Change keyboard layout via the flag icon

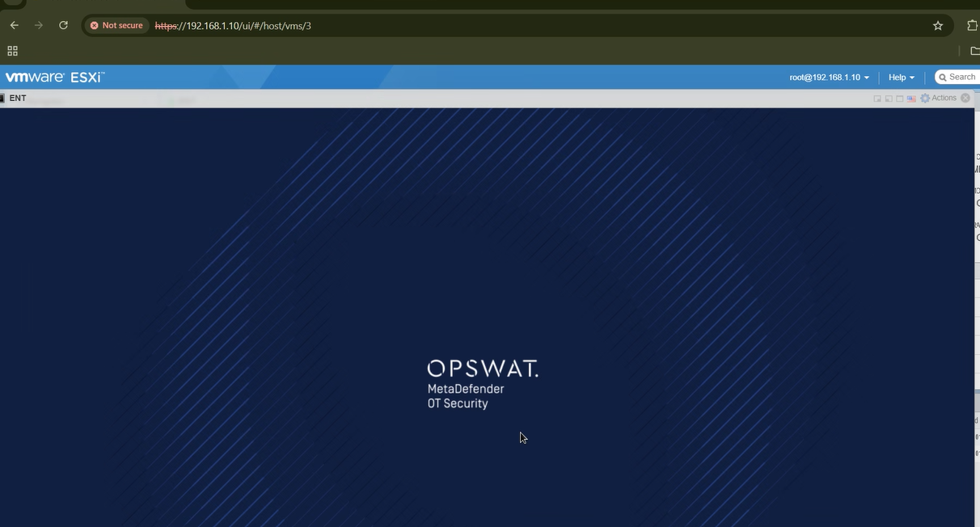[x=911, y=99]
